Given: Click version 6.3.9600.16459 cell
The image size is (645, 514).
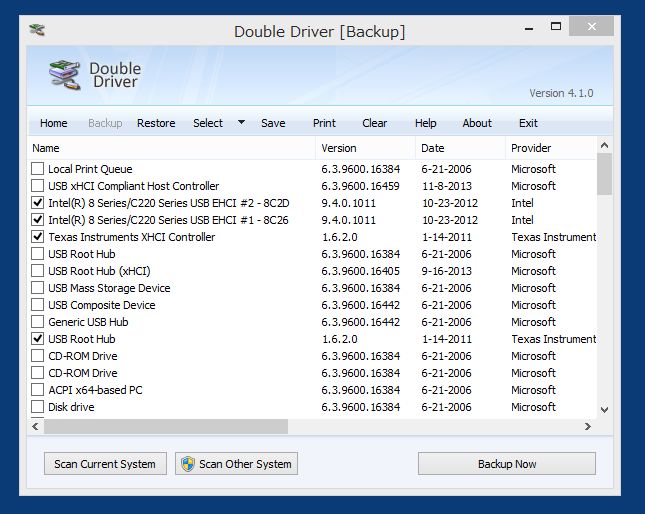Looking at the screenshot, I should (360, 186).
